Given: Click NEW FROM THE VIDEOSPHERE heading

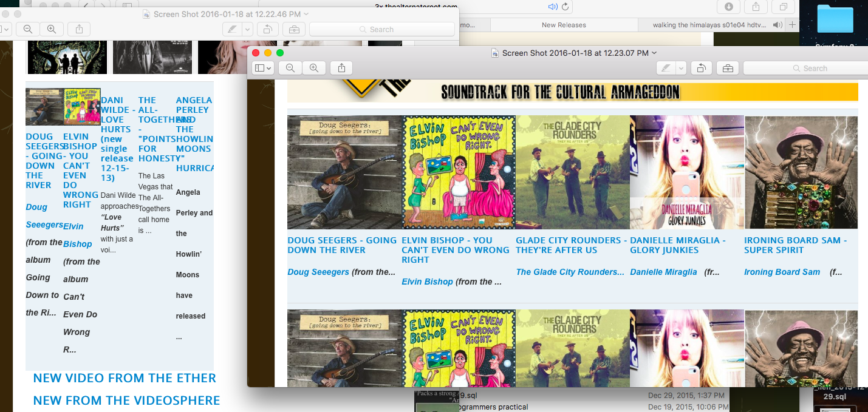Looking at the screenshot, I should tap(126, 400).
